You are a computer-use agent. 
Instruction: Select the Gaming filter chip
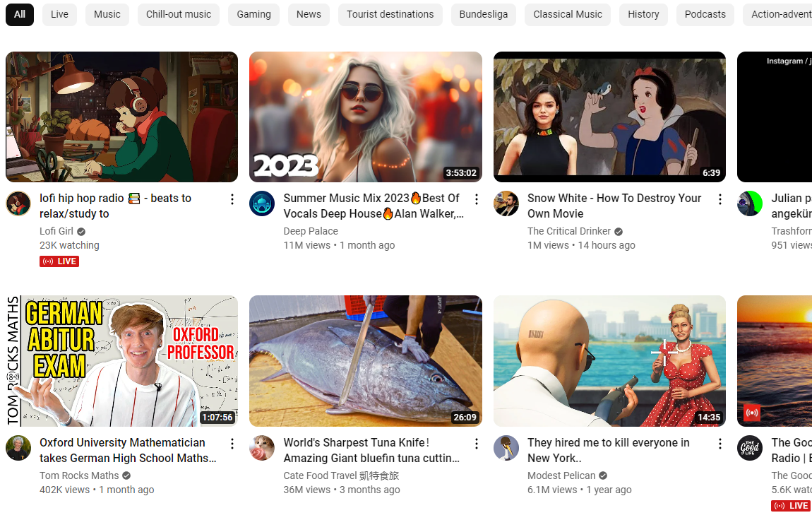coord(253,15)
